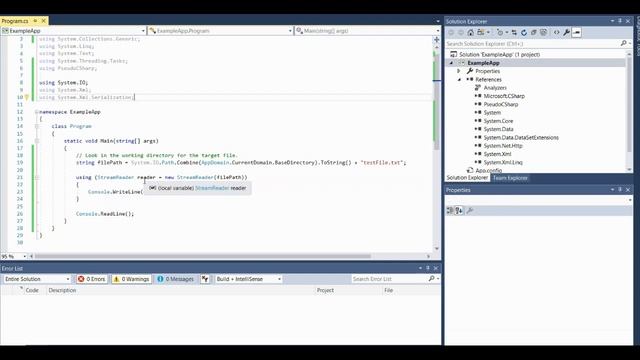Select the System.Xml.Linq reference
This screenshot has width=640, height=360.
503,162
